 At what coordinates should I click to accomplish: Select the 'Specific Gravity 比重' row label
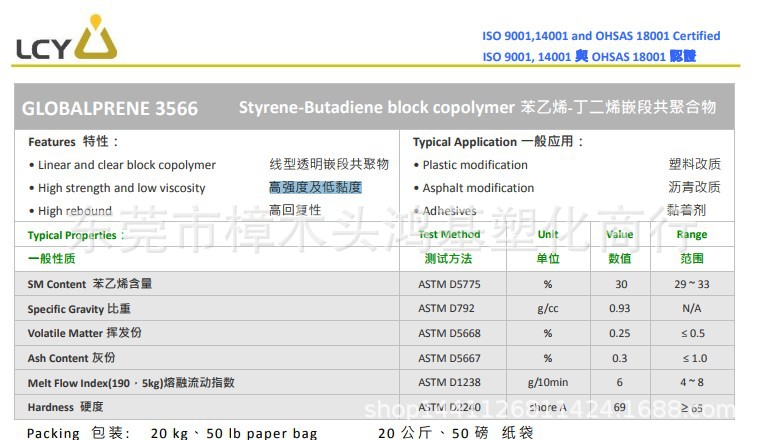tap(79, 309)
